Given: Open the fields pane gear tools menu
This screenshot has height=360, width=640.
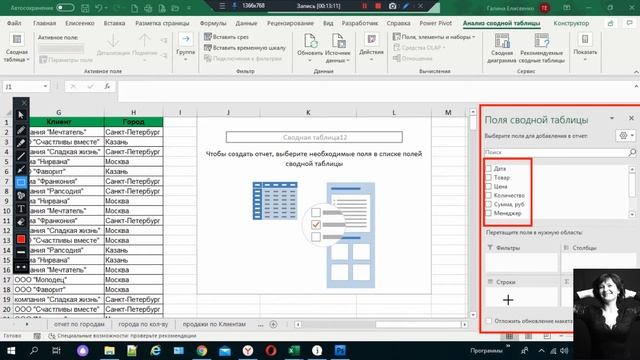Looking at the screenshot, I should coord(626,136).
